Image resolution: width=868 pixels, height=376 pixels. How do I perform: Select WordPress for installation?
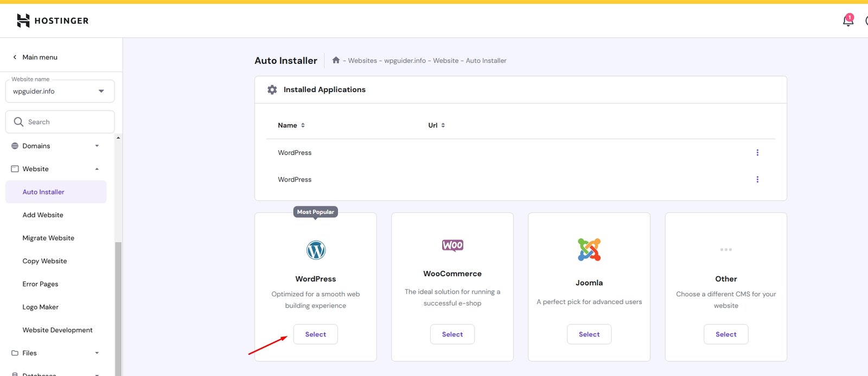pyautogui.click(x=316, y=334)
